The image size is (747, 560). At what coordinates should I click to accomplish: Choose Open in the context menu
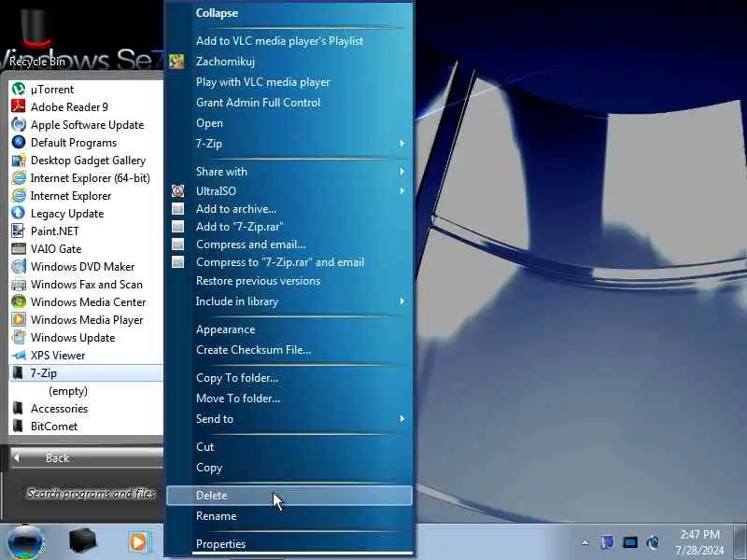[289, 123]
